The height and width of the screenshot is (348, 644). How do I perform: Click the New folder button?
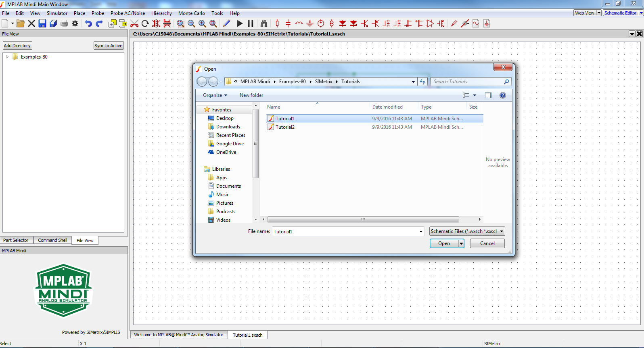click(x=251, y=95)
